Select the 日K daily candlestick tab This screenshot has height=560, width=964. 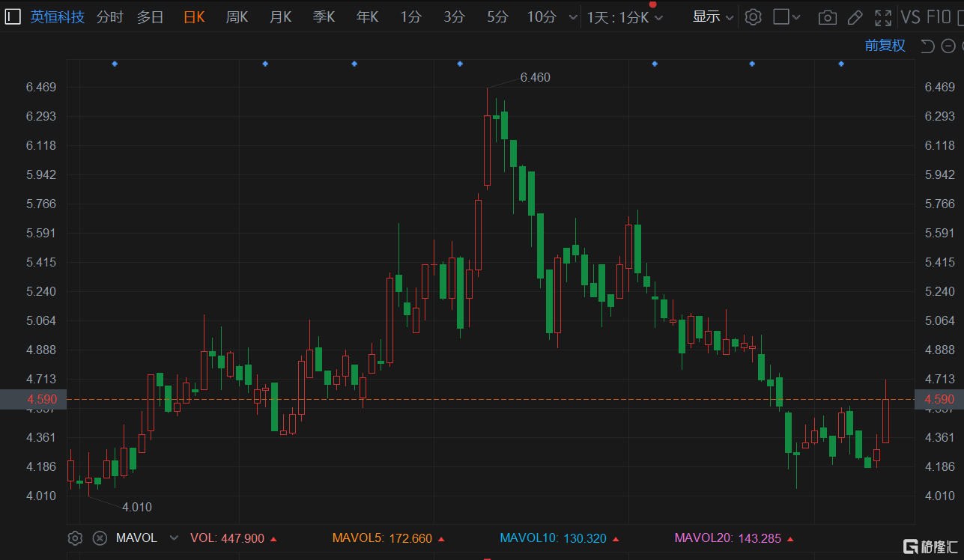click(x=194, y=16)
